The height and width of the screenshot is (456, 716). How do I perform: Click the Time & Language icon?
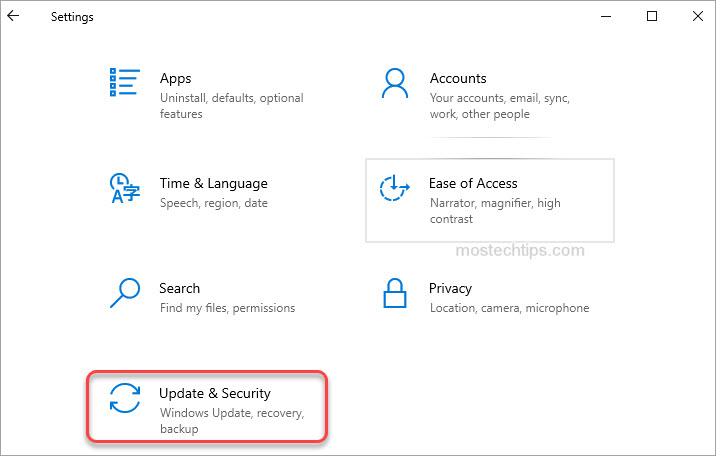(124, 187)
